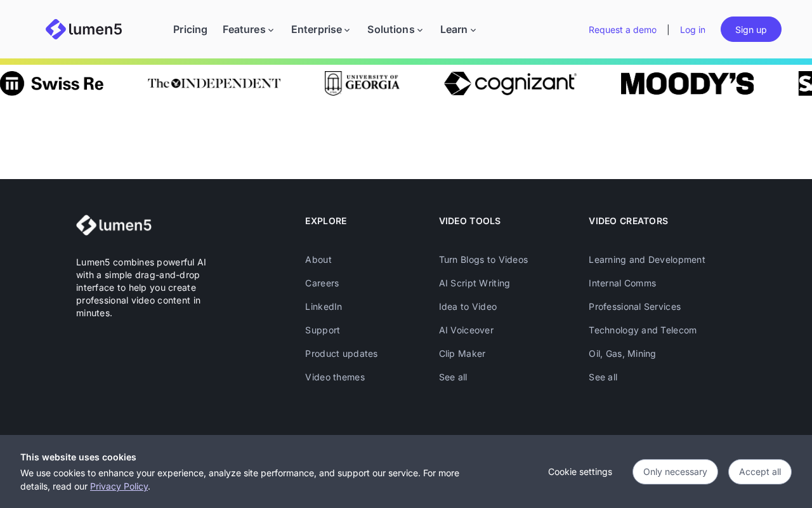
Task: Open Clip Maker link
Action: tap(462, 354)
